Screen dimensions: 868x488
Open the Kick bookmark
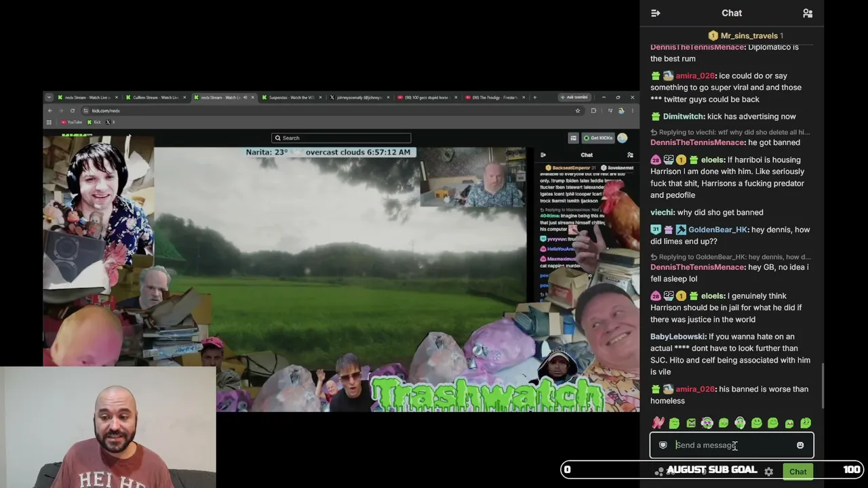[x=94, y=122]
